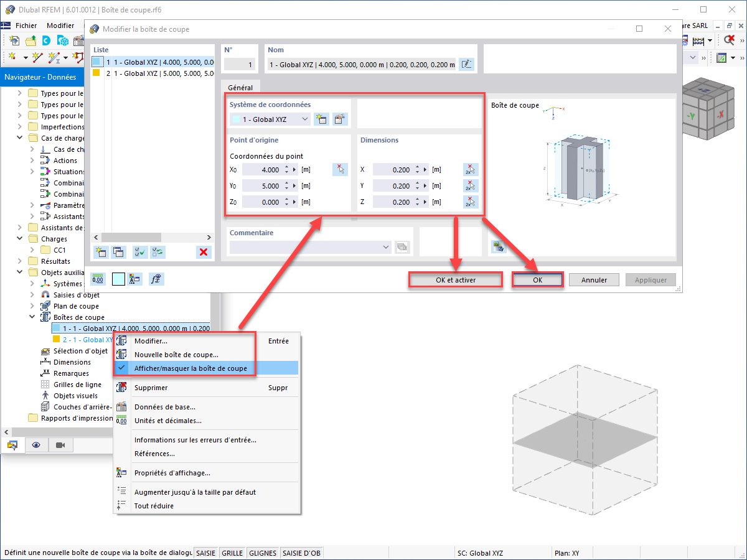Expand the Résultats folder
Image resolution: width=747 pixels, height=560 pixels.
click(x=19, y=261)
